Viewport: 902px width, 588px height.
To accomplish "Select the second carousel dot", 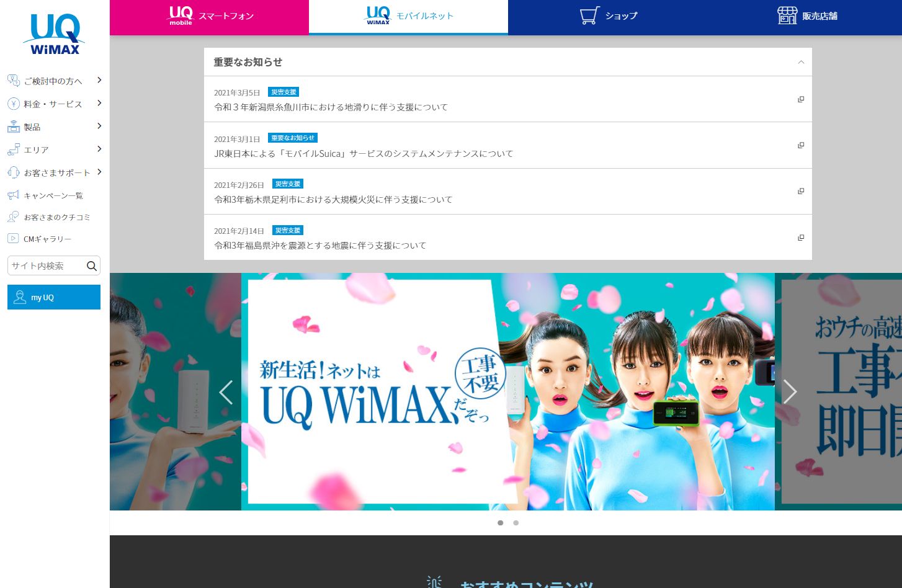I will [516, 523].
